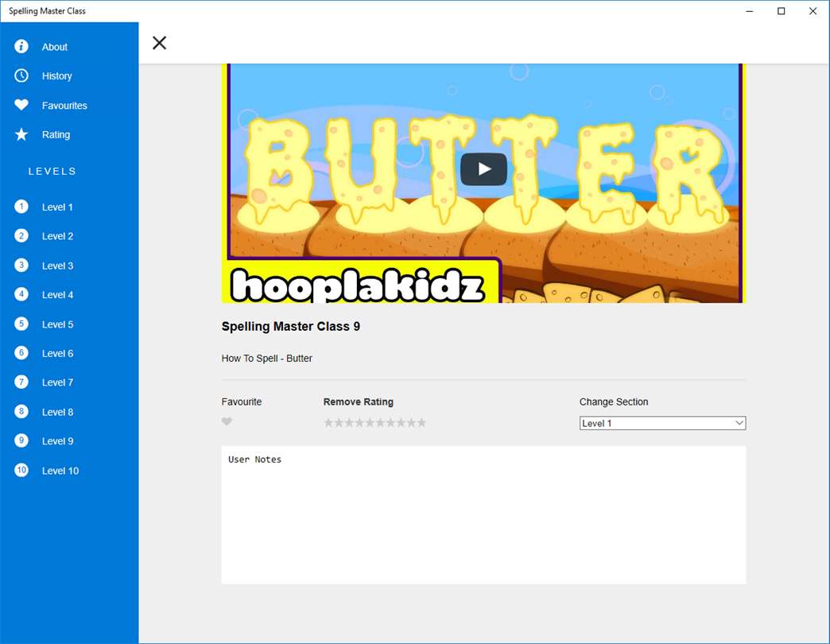This screenshot has height=644, width=830.
Task: Click the Remove Rating link
Action: click(359, 402)
